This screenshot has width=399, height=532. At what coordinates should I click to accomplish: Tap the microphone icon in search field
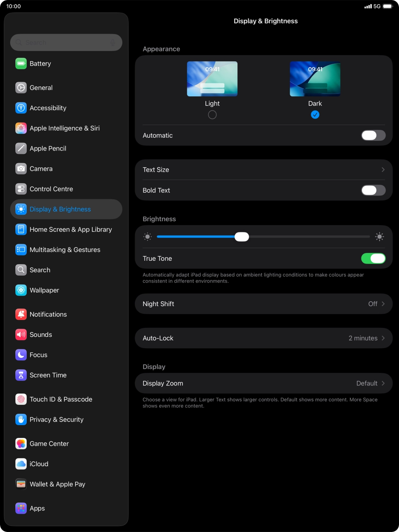tap(113, 43)
